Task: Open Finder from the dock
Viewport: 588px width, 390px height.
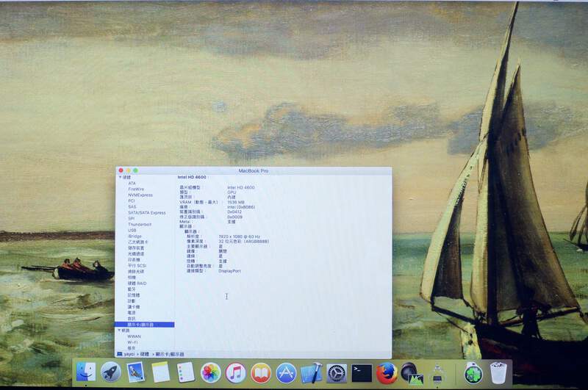Action: pos(86,372)
